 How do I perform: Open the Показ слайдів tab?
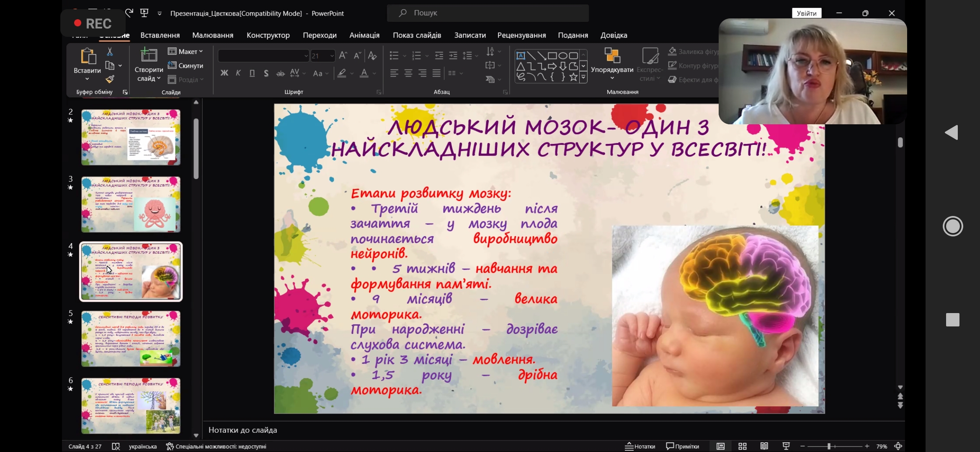point(417,35)
